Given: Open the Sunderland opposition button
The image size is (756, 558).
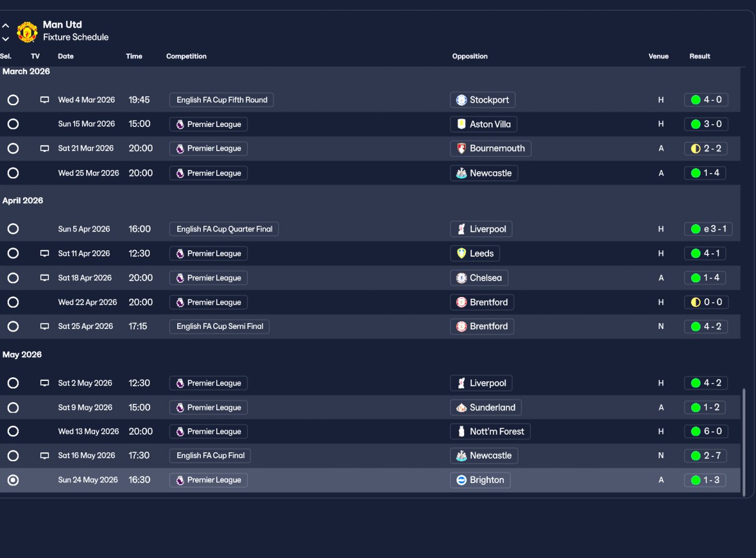Looking at the screenshot, I should 486,407.
